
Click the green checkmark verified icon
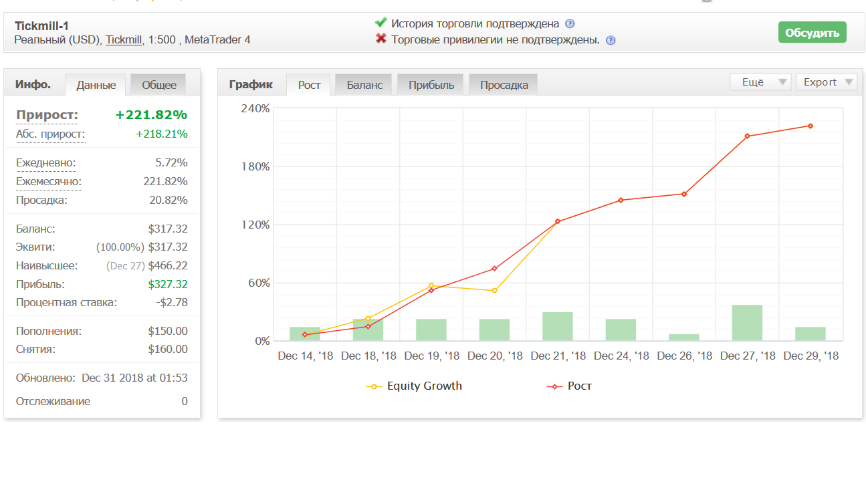[x=381, y=23]
